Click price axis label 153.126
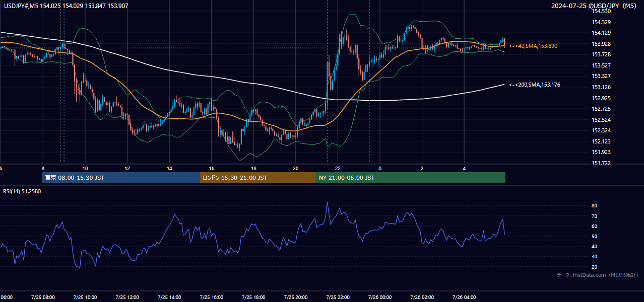 point(601,87)
